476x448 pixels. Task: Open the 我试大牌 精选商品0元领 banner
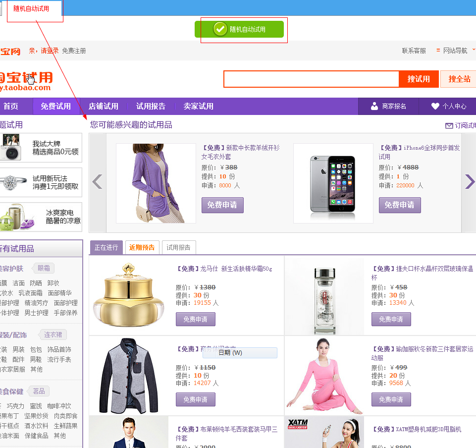[x=41, y=148]
